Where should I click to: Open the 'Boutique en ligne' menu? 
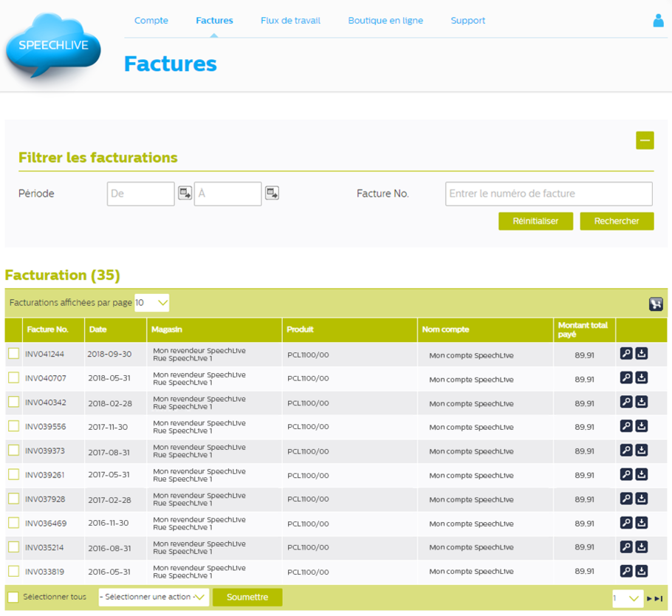pos(385,21)
